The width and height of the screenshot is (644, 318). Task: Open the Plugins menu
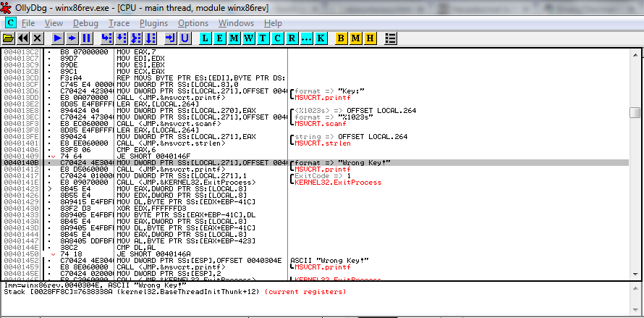point(153,23)
